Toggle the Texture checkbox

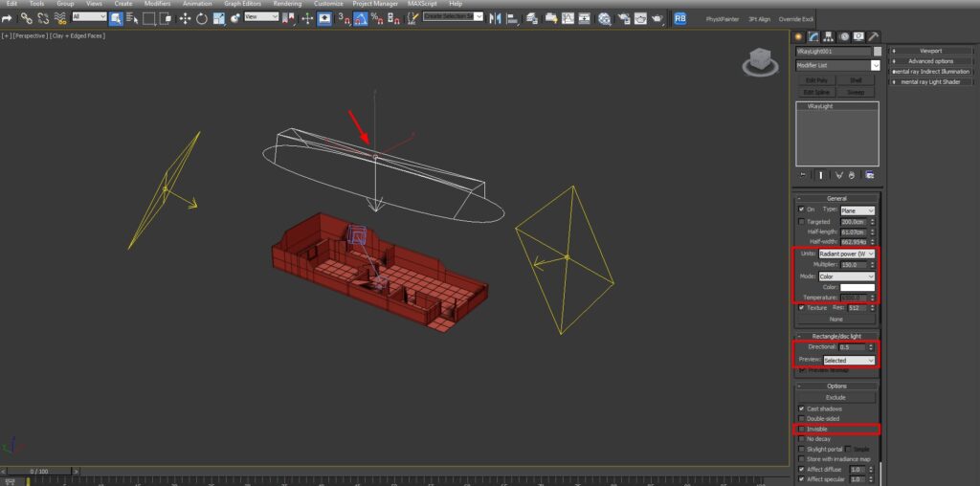[801, 307]
